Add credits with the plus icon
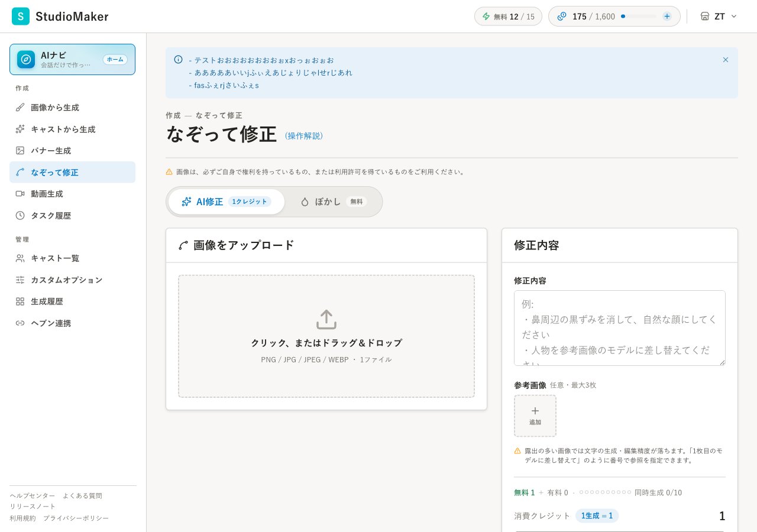The height and width of the screenshot is (532, 757). 667,17
